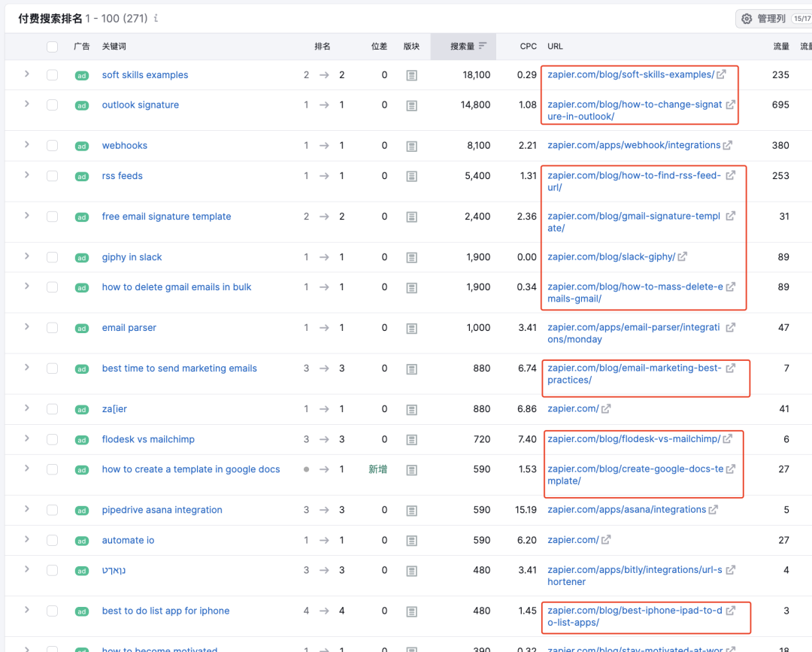Sort by 位差 column header
Screen dimensions: 812x652
click(x=379, y=46)
